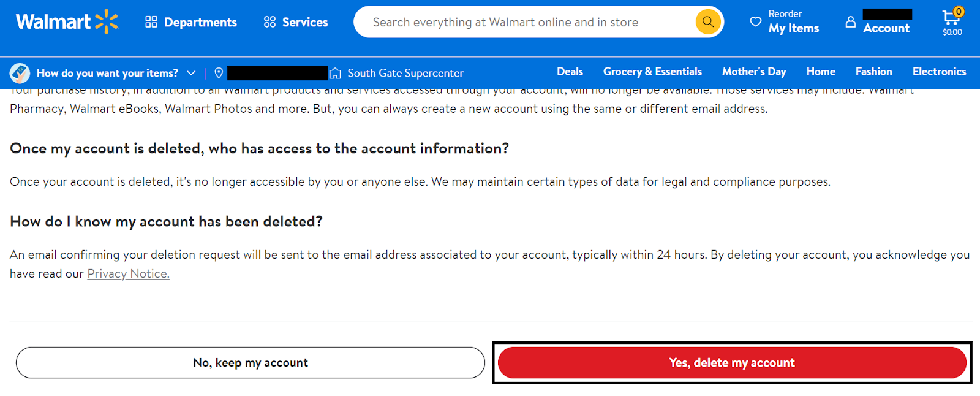Open Grocery & Essentials menu item
Viewport: 980px width, 396px height.
point(652,72)
